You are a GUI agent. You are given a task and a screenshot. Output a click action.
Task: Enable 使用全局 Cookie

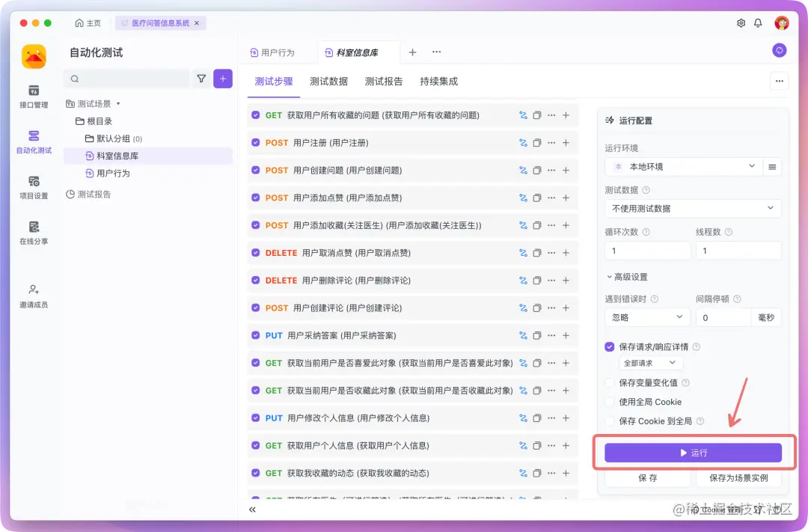(609, 402)
